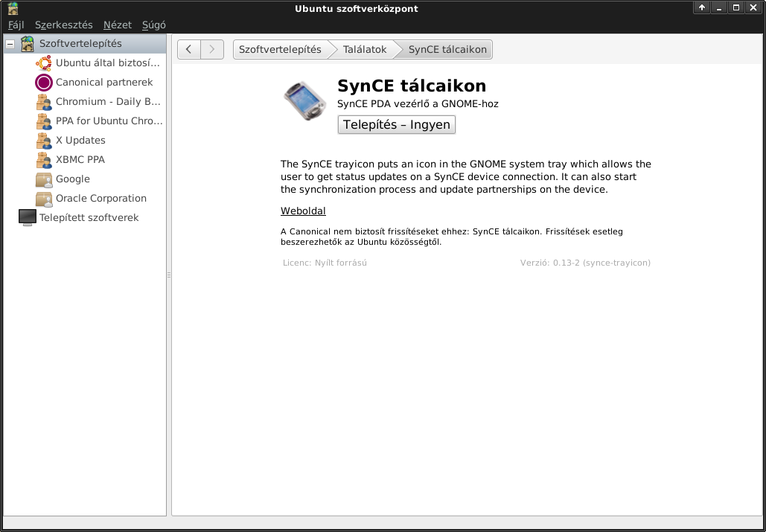Click the SynCE trayicon description paragraph
The image size is (766, 532).
click(465, 176)
